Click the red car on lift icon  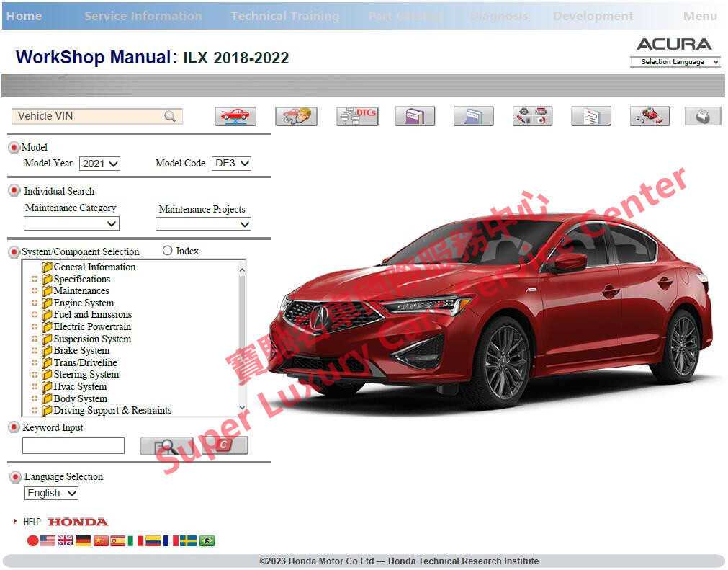click(x=235, y=116)
